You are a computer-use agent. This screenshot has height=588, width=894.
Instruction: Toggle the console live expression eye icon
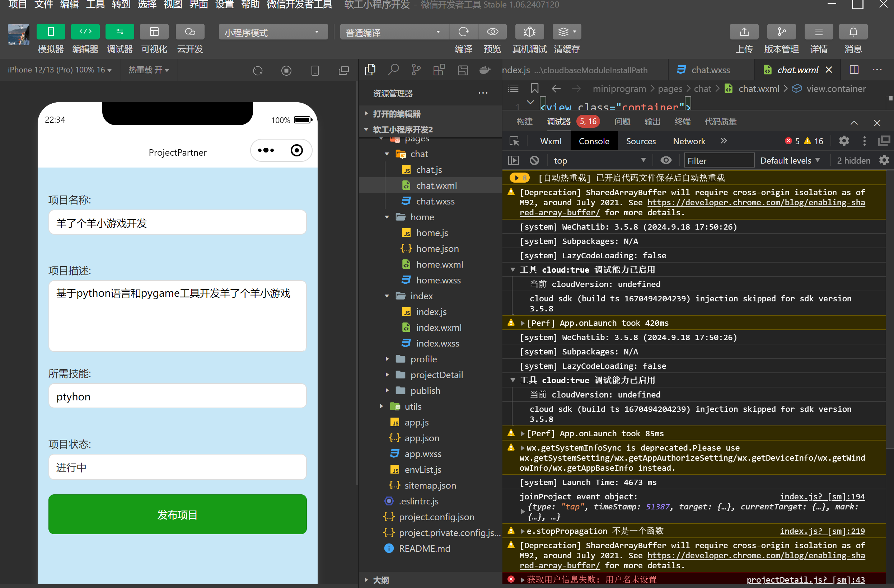[x=666, y=161]
